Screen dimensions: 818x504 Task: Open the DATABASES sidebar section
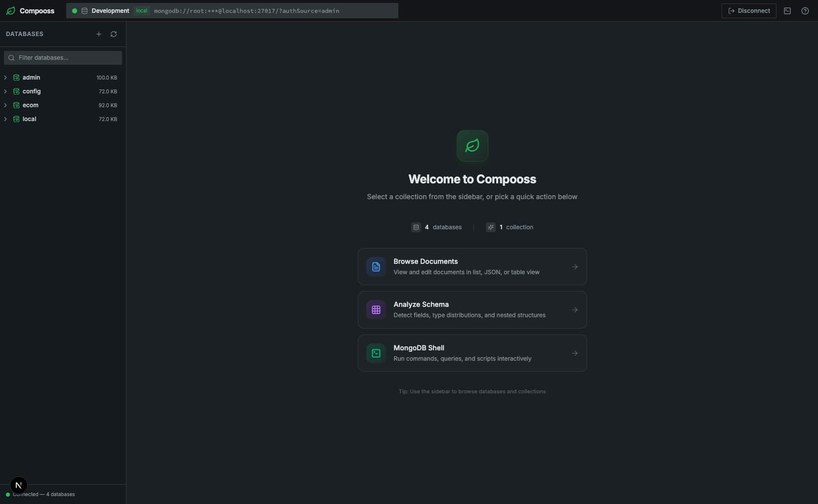pyautogui.click(x=24, y=34)
